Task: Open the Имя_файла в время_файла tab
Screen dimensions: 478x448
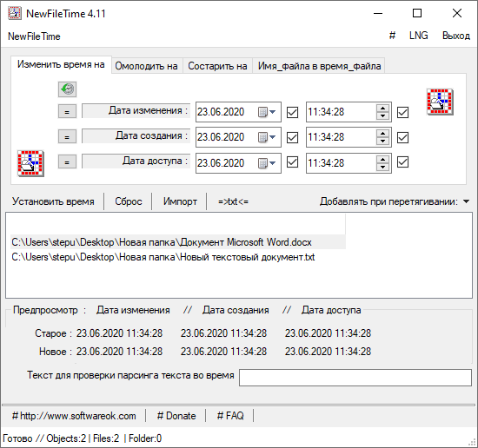Action: click(319, 66)
